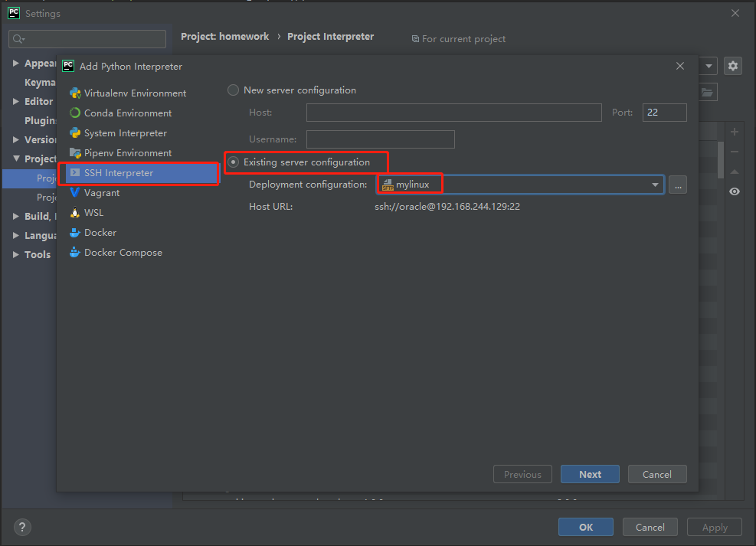This screenshot has height=546, width=756.
Task: Choose System Interpreter entry
Action: [126, 133]
